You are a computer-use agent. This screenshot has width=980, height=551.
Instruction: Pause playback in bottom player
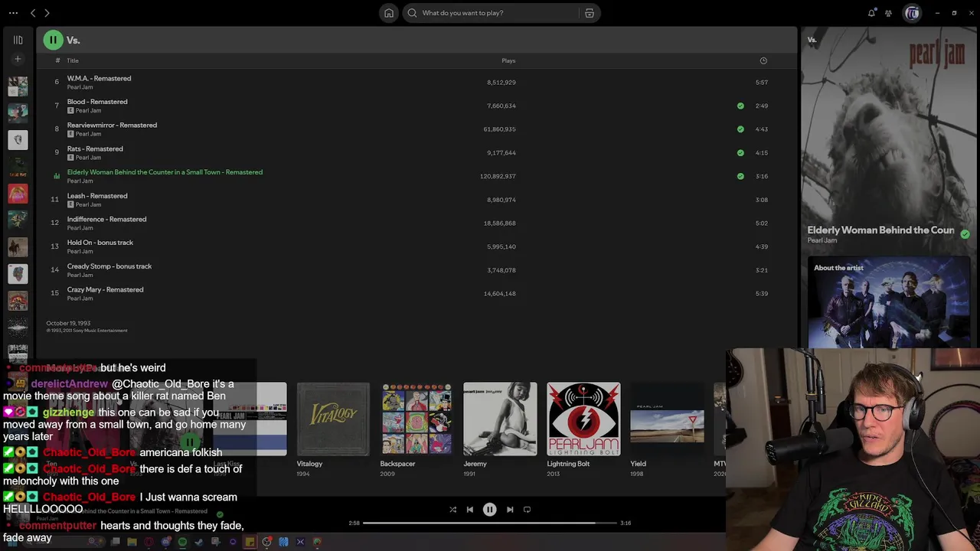click(x=490, y=510)
